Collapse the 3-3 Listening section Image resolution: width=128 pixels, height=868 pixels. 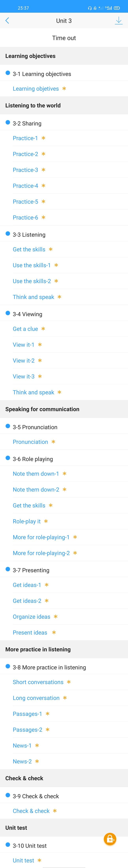[64, 235]
